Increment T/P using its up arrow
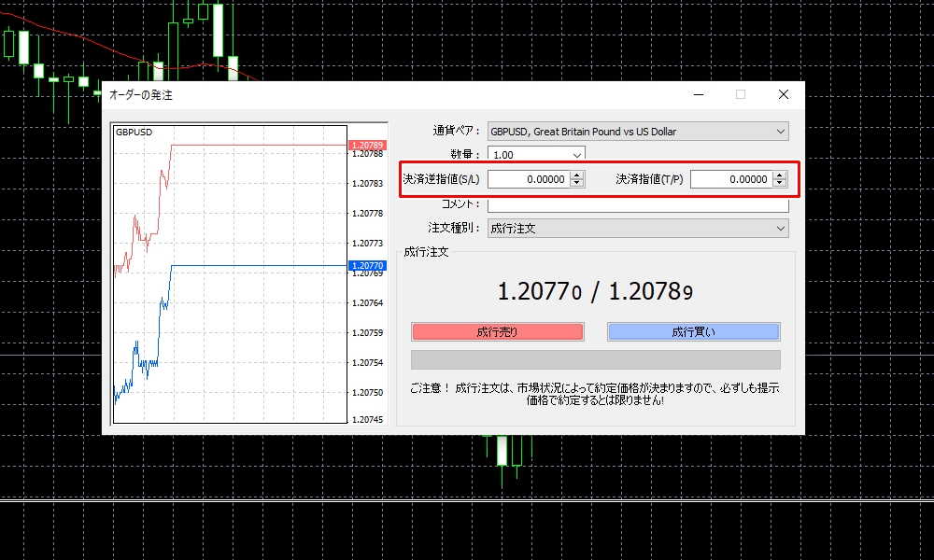Viewport: 934px width, 560px height. (x=778, y=175)
